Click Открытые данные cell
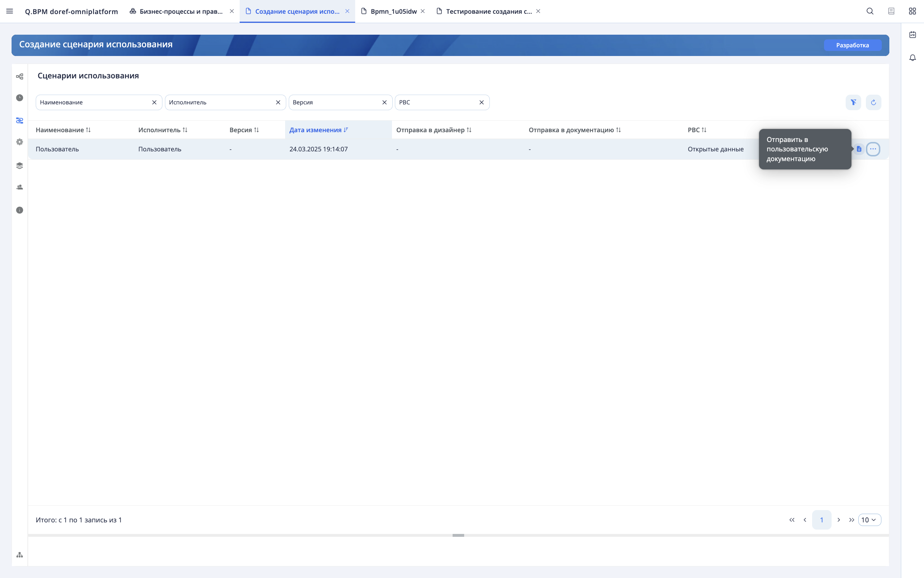Image resolution: width=924 pixels, height=578 pixels. pos(715,149)
